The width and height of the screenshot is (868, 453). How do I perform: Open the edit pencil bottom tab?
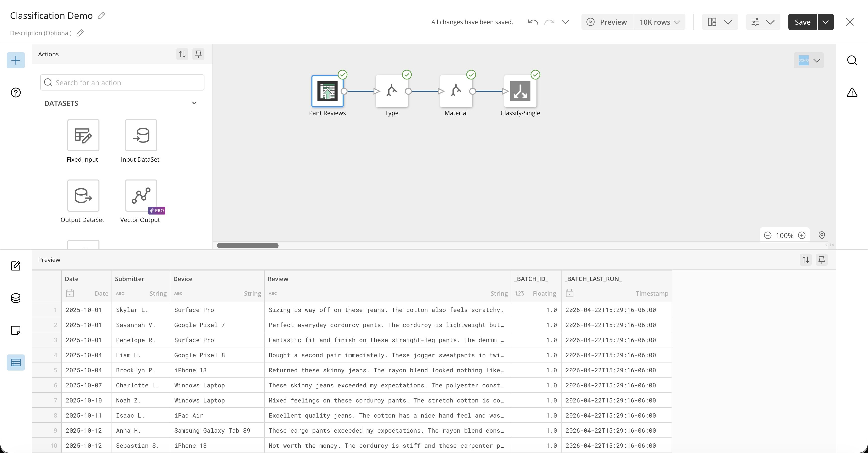coord(16,266)
